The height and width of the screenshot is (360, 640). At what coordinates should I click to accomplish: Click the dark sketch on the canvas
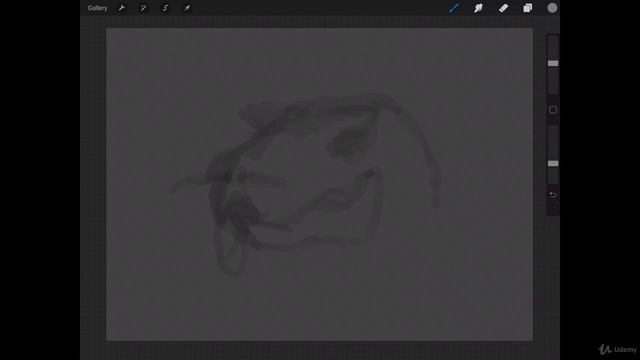click(x=306, y=184)
